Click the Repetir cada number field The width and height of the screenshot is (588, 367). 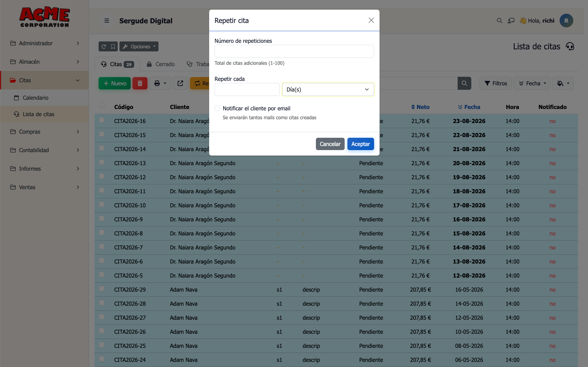(x=247, y=89)
